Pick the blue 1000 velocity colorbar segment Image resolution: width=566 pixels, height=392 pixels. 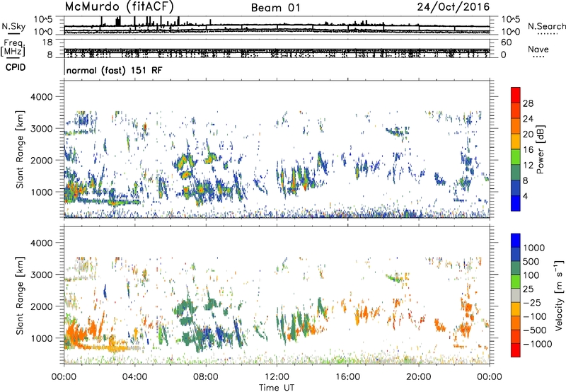tap(516, 241)
